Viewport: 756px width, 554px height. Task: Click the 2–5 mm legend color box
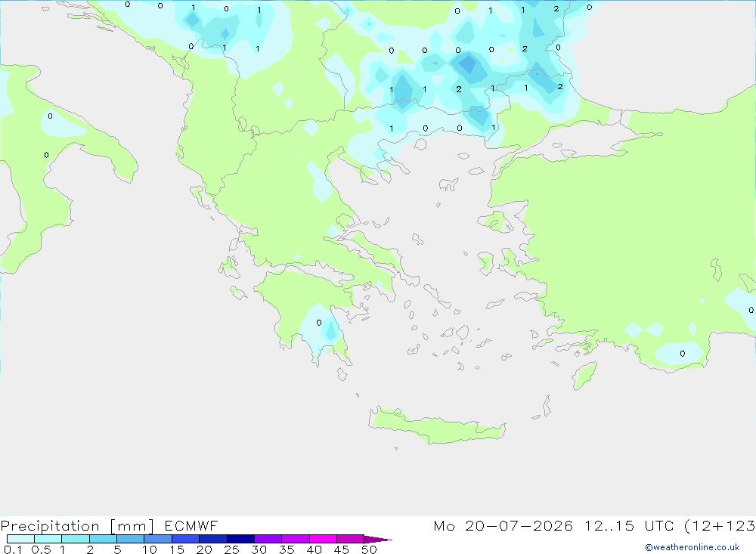[x=103, y=539]
